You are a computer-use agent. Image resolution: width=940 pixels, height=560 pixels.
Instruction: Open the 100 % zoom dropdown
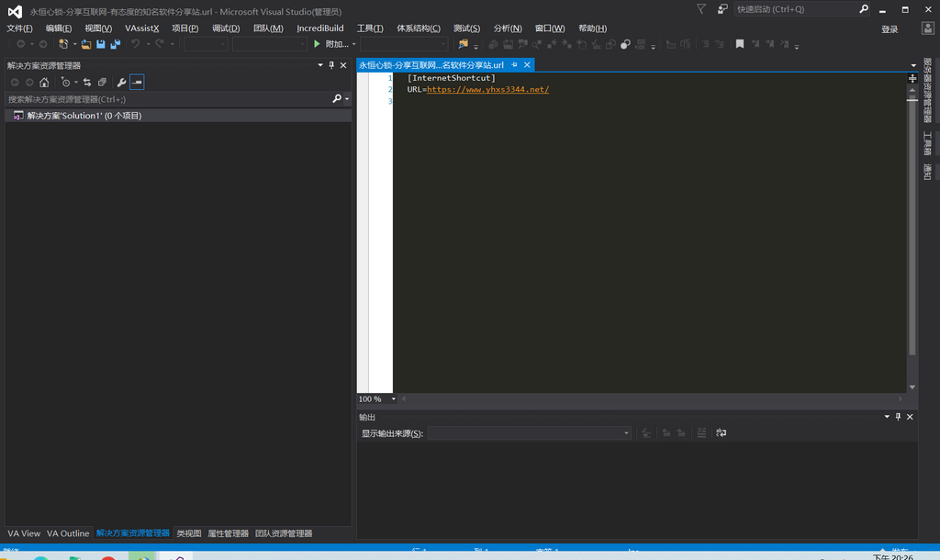[x=394, y=398]
